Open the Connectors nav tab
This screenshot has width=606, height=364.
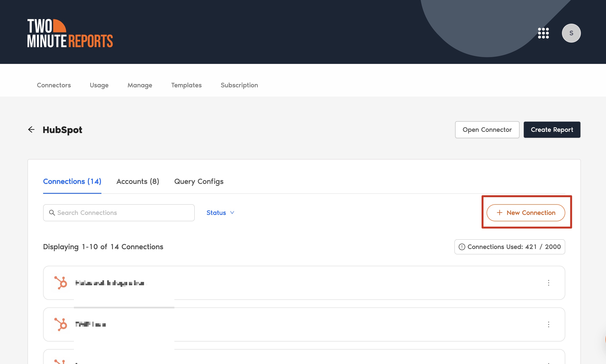coord(54,85)
